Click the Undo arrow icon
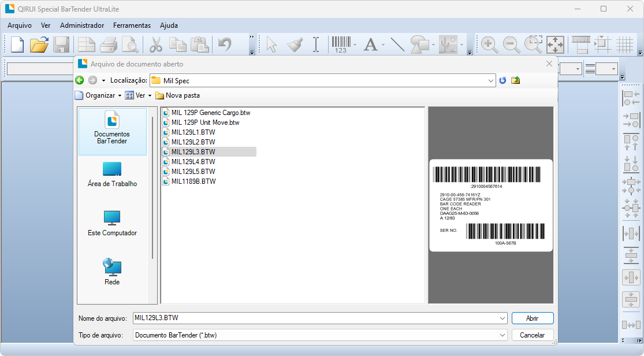The image size is (644, 356). pyautogui.click(x=225, y=44)
